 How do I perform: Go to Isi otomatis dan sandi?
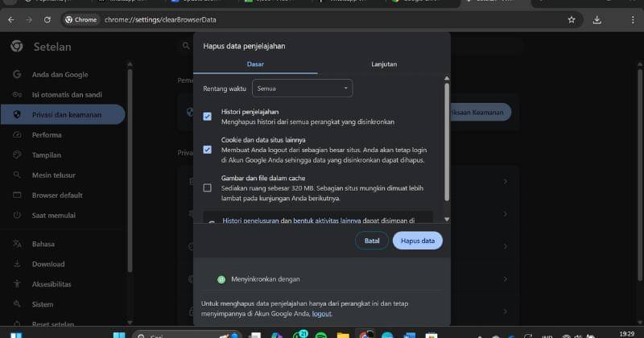click(x=67, y=94)
